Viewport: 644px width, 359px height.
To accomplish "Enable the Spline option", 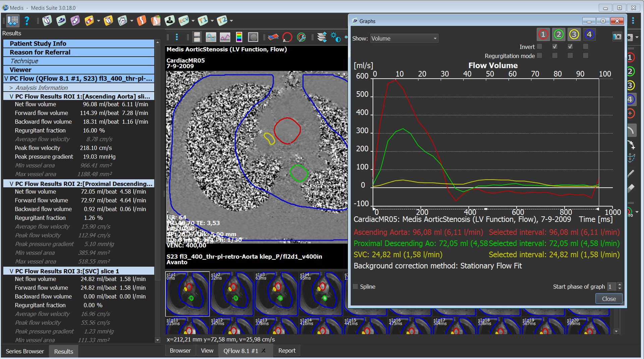I will pyautogui.click(x=355, y=287).
